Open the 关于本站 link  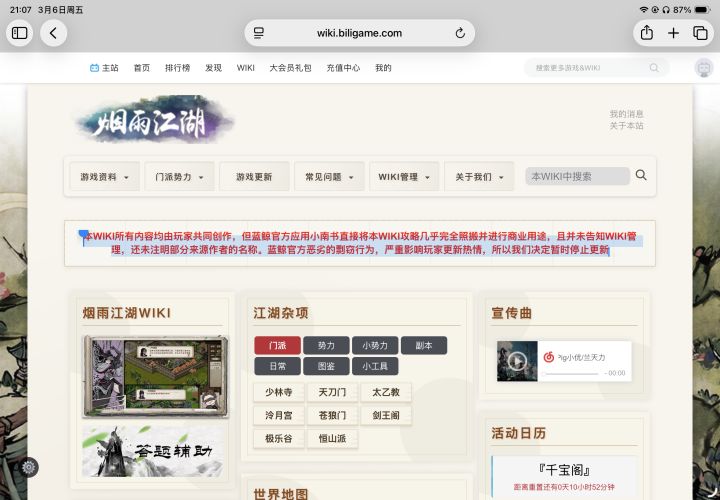click(626, 125)
